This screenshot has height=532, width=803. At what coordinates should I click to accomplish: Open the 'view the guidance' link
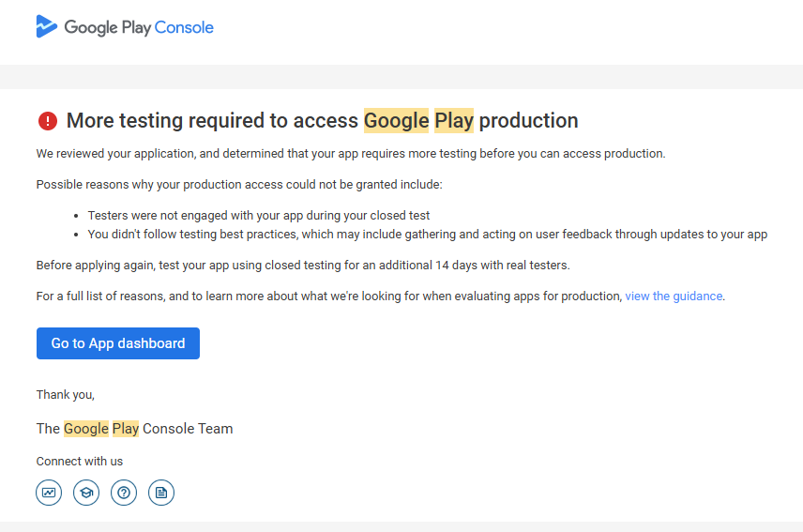(674, 296)
